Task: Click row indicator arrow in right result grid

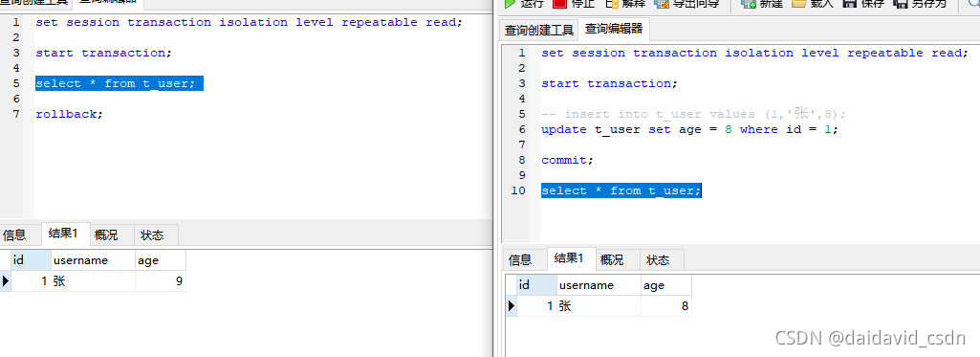Action: point(512,305)
